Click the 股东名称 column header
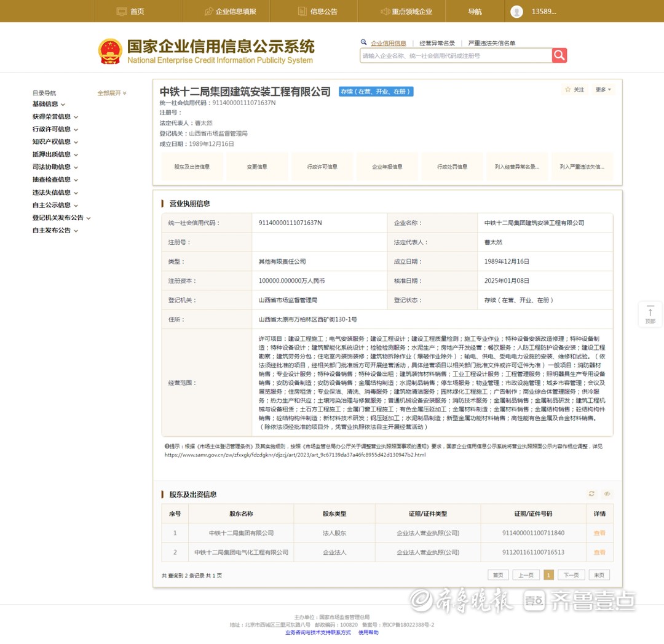The height and width of the screenshot is (644, 664). click(x=241, y=514)
